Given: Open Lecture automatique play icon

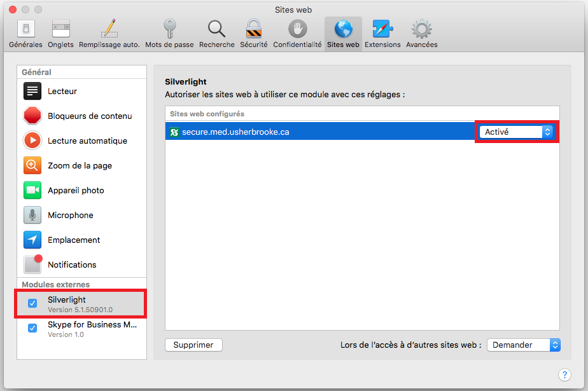Looking at the screenshot, I should tap(32, 141).
